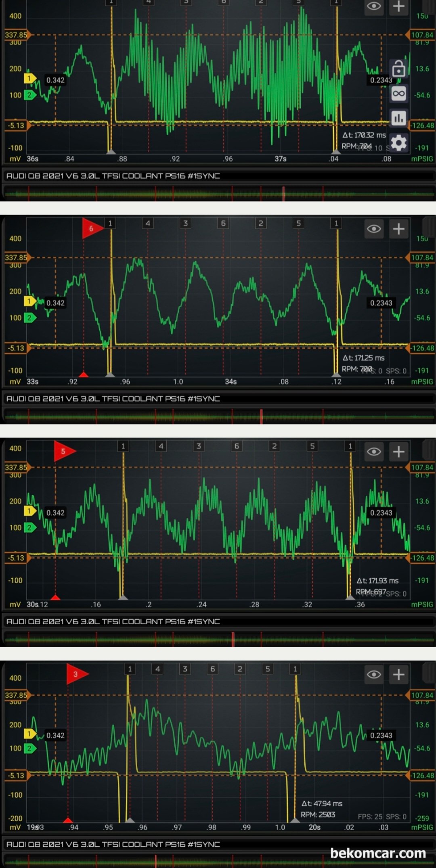The height and width of the screenshot is (868, 436).
Task: Toggle the eye icon in the 170.32 ms graph
Action: point(374,6)
